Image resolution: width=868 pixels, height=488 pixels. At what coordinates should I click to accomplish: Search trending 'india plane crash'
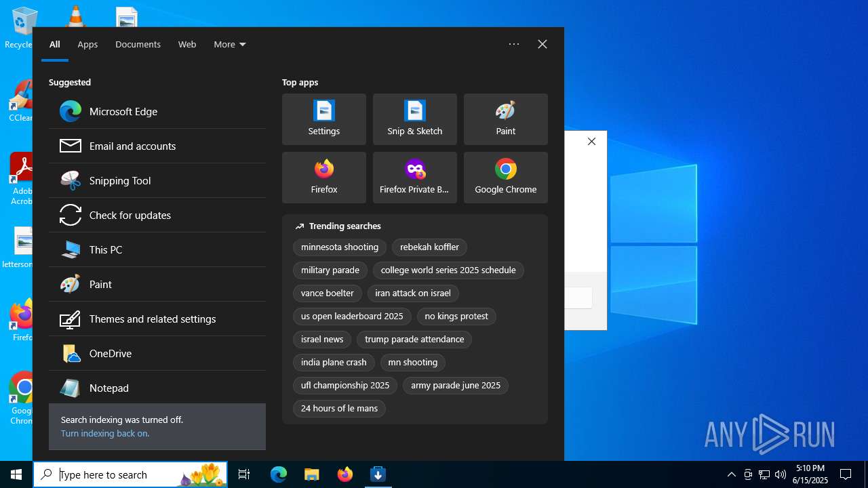334,363
